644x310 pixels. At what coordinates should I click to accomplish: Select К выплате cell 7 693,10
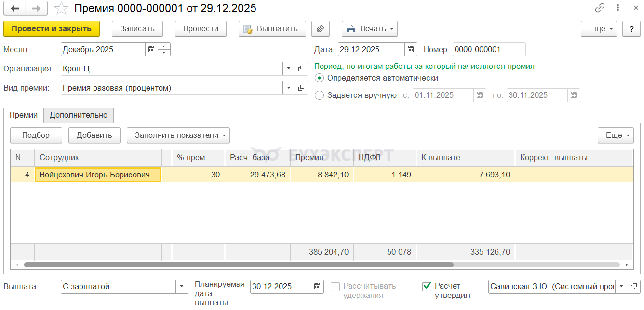tap(466, 175)
